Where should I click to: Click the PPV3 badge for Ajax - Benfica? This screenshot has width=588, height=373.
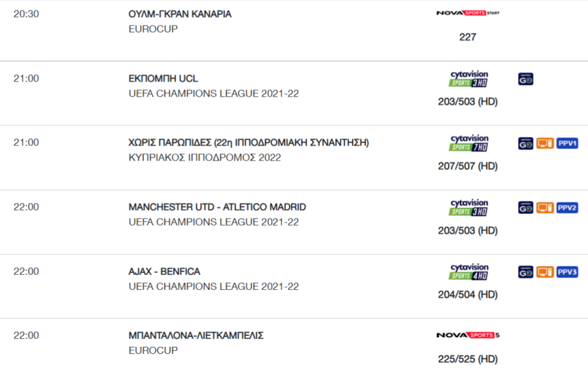click(x=567, y=272)
